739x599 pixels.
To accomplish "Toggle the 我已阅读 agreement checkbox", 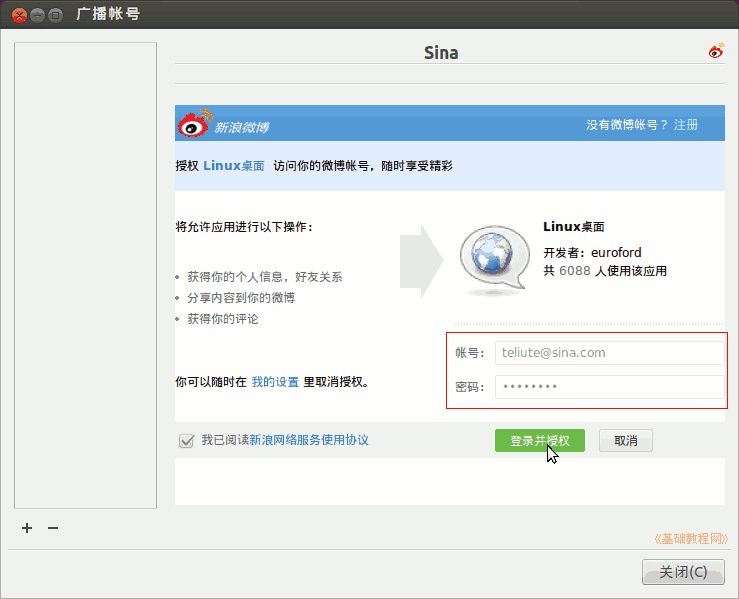I will pyautogui.click(x=186, y=441).
